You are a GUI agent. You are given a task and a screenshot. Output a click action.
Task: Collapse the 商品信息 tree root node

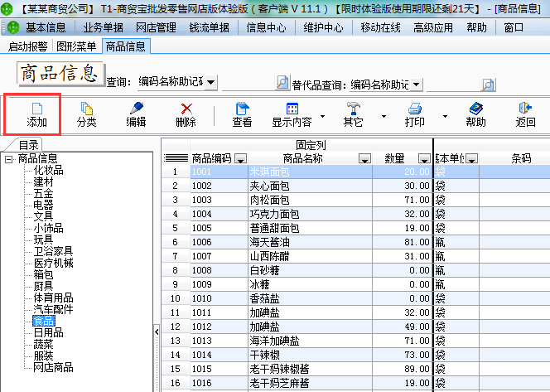[x=9, y=160]
